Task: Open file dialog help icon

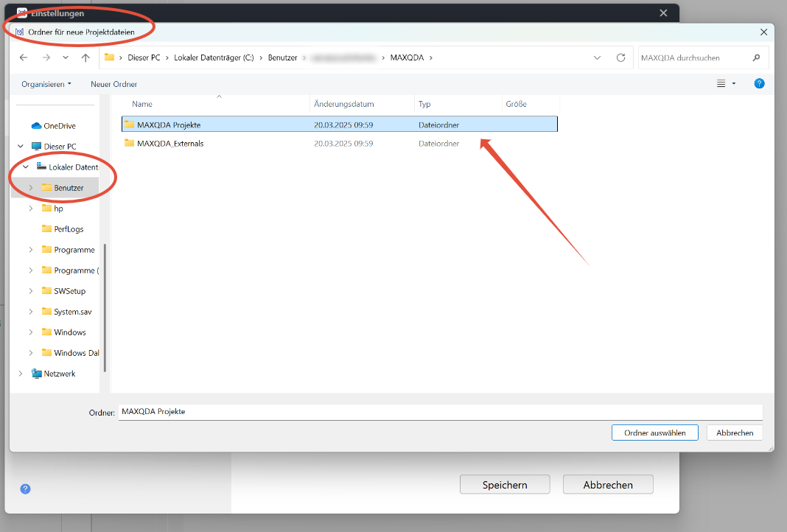Action: [x=760, y=84]
